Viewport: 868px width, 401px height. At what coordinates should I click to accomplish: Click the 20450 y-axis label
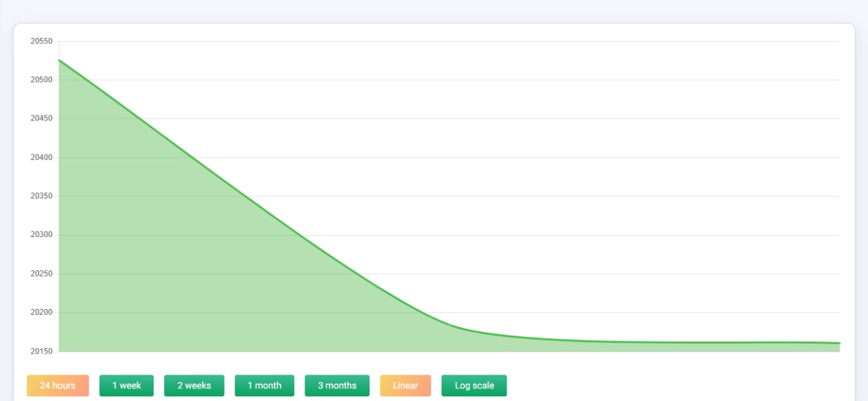pyautogui.click(x=41, y=119)
